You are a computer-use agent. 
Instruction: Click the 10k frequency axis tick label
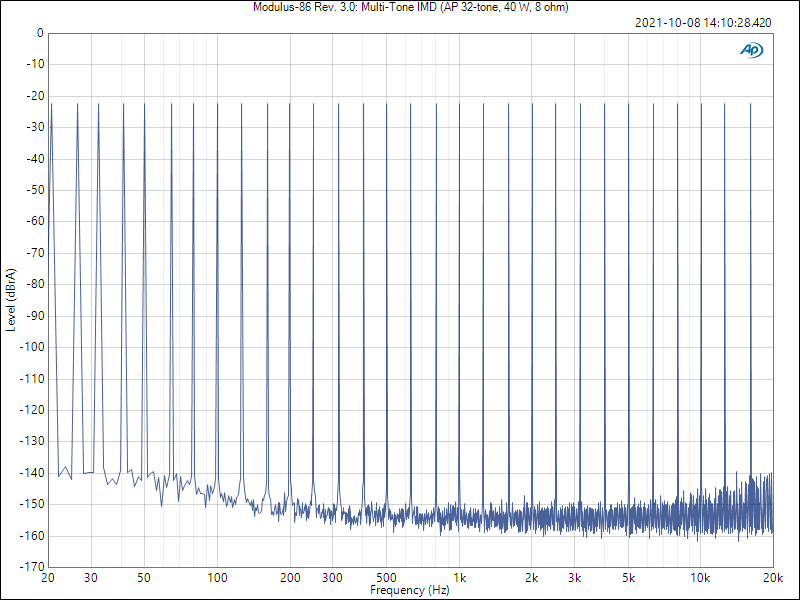tap(701, 578)
